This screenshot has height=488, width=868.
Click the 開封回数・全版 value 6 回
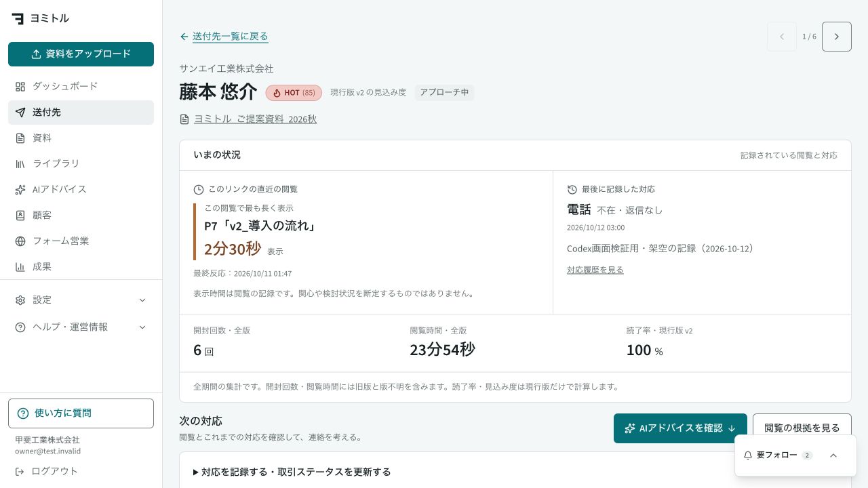[203, 350]
